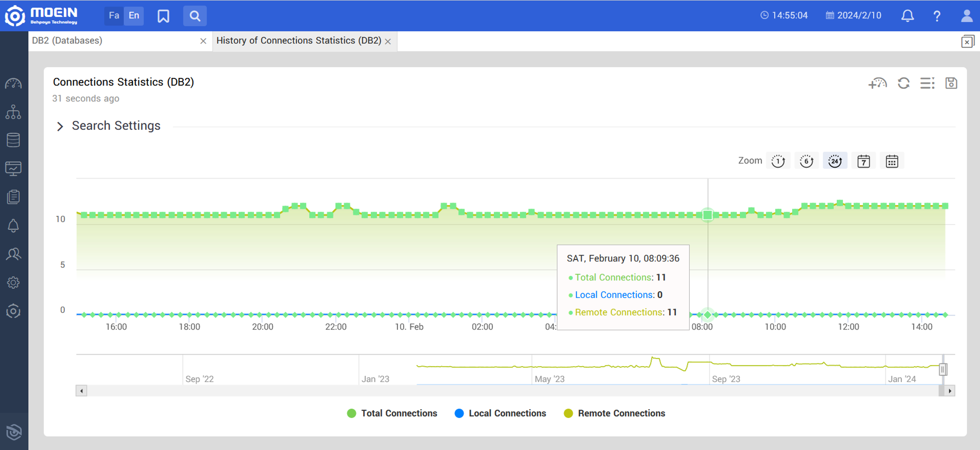
Task: Toggle Remote Connections legend series
Action: [614, 413]
